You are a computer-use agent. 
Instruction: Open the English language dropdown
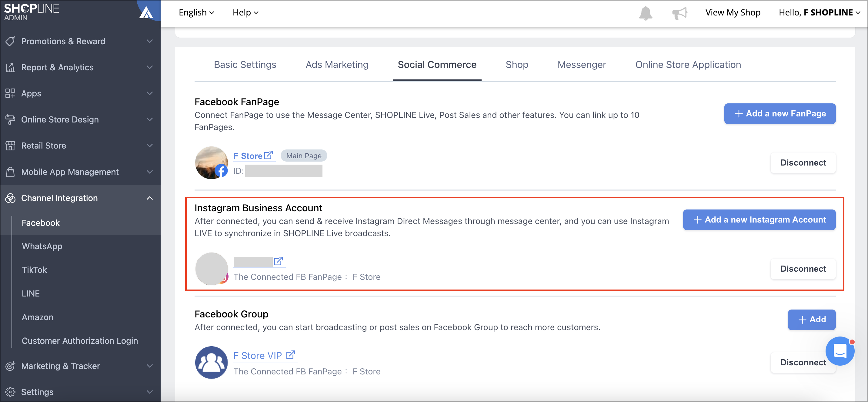(x=196, y=12)
